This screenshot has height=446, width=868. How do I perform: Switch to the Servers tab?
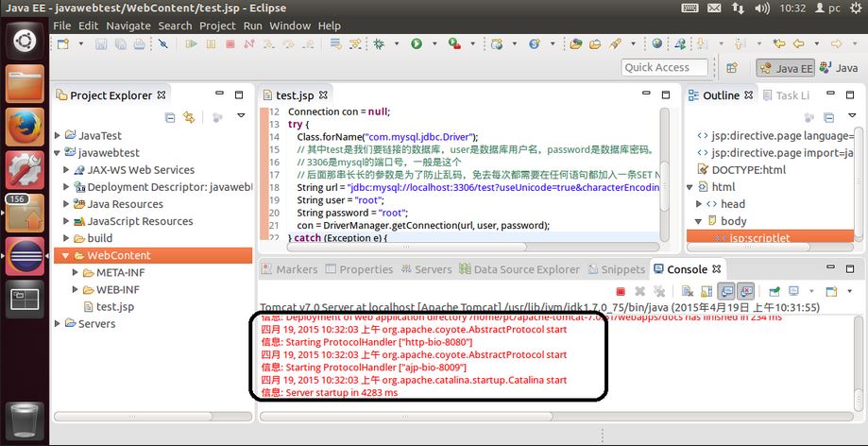coord(427,269)
